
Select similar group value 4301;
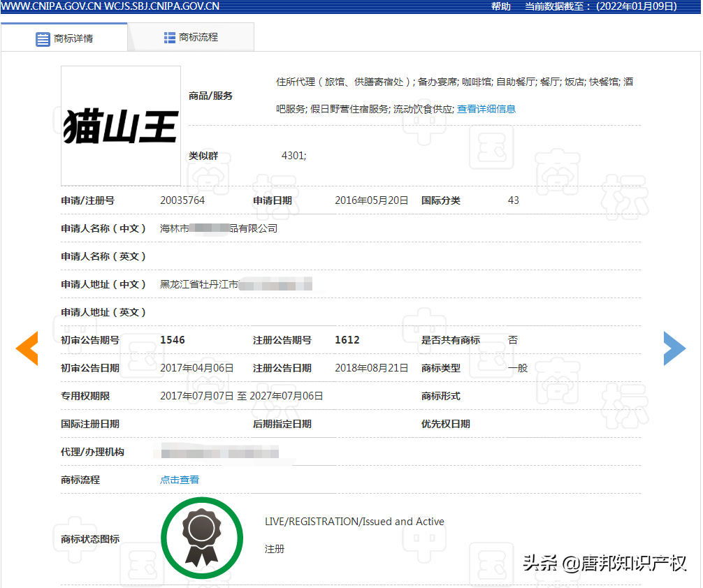[293, 156]
